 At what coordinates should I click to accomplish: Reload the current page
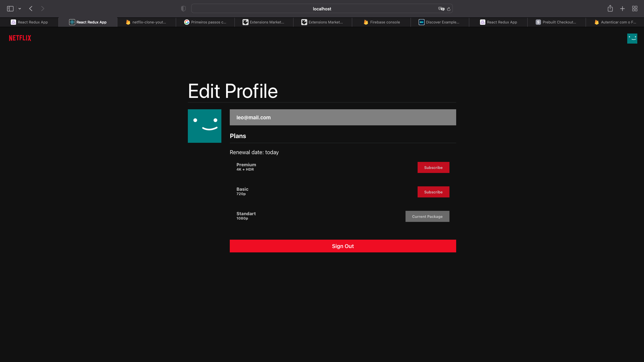[449, 9]
